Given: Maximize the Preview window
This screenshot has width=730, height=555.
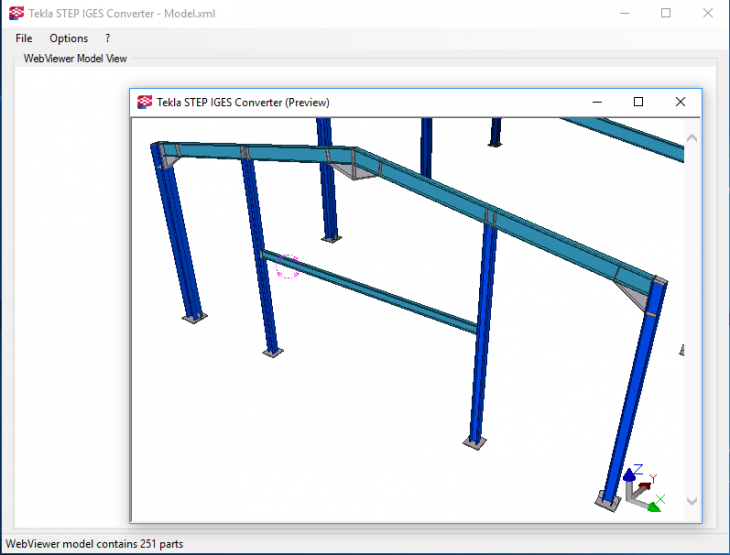Looking at the screenshot, I should pos(638,102).
